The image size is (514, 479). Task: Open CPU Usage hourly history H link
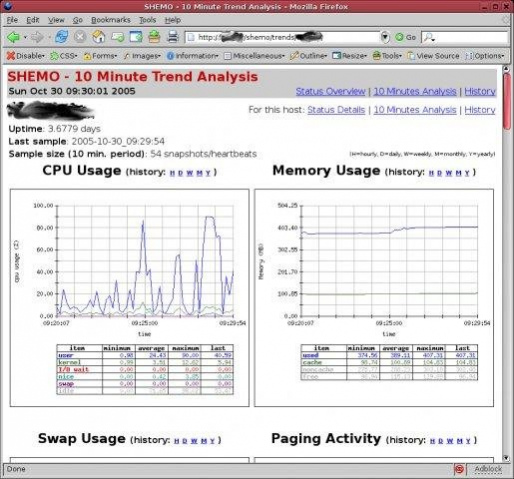pos(172,173)
